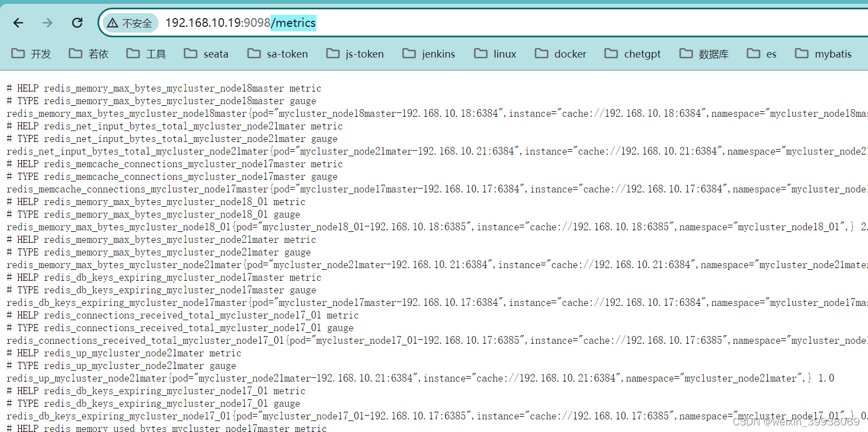The height and width of the screenshot is (432, 868).
Task: Click the folder icon beside sa-token
Action: coord(254,53)
